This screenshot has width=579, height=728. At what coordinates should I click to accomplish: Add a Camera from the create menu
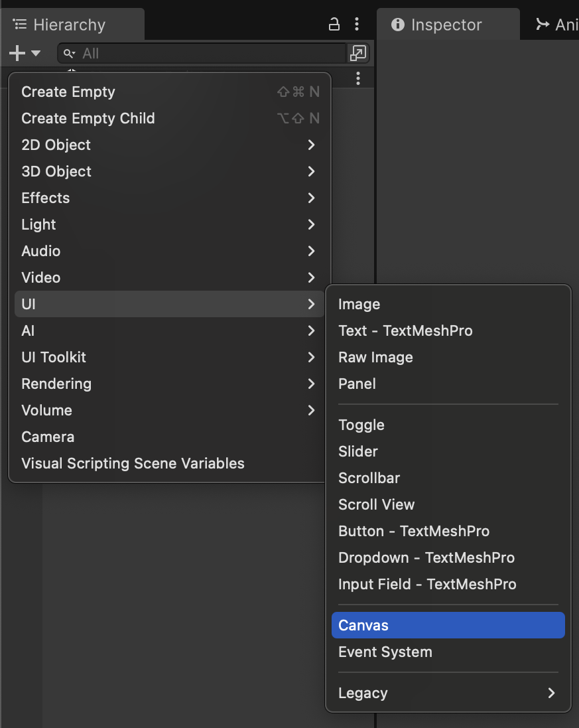click(x=48, y=437)
